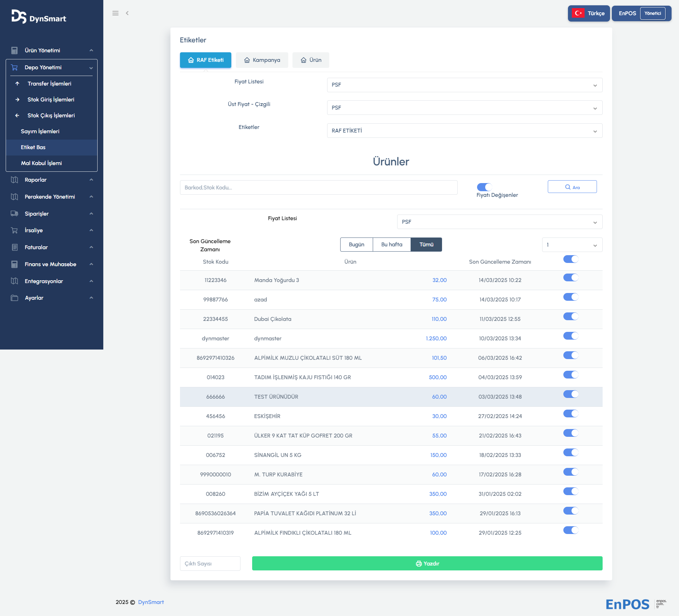
Task: Toggle the Fiyatı Değişenler switch
Action: pos(484,187)
